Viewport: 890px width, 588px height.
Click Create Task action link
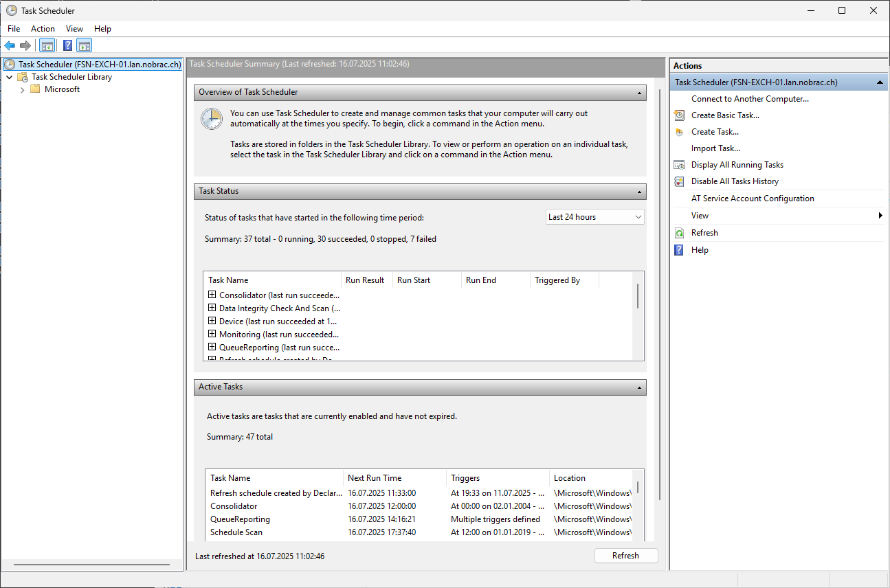[x=715, y=132]
